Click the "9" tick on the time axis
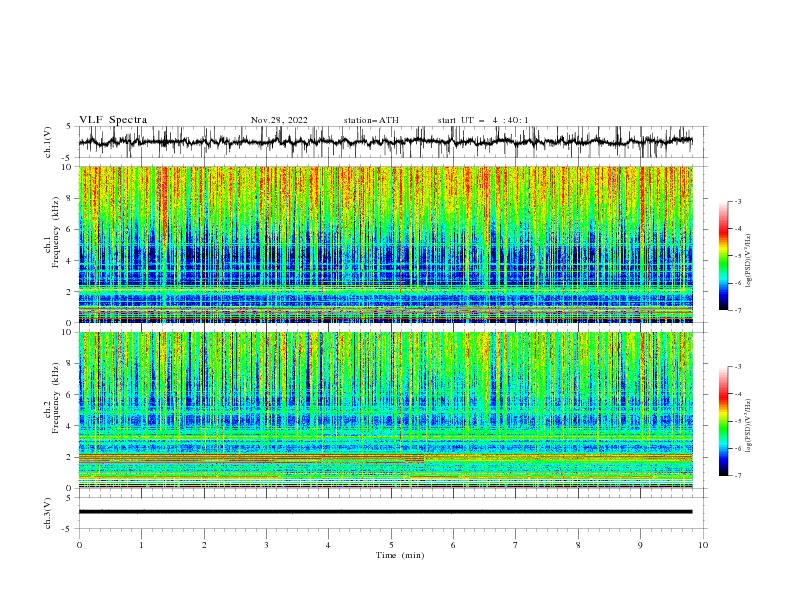 pyautogui.click(x=640, y=545)
